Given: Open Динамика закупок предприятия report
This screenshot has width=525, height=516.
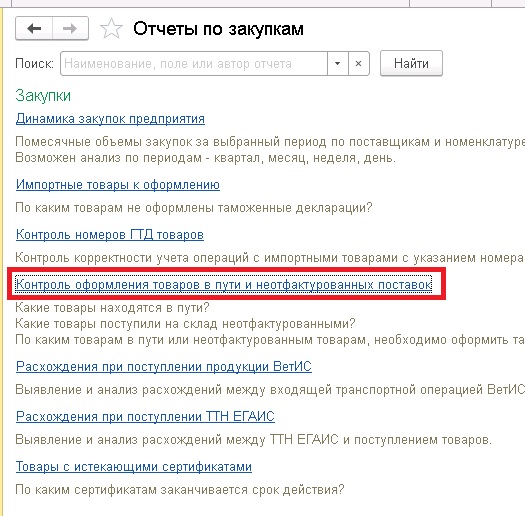Looking at the screenshot, I should tap(110, 119).
